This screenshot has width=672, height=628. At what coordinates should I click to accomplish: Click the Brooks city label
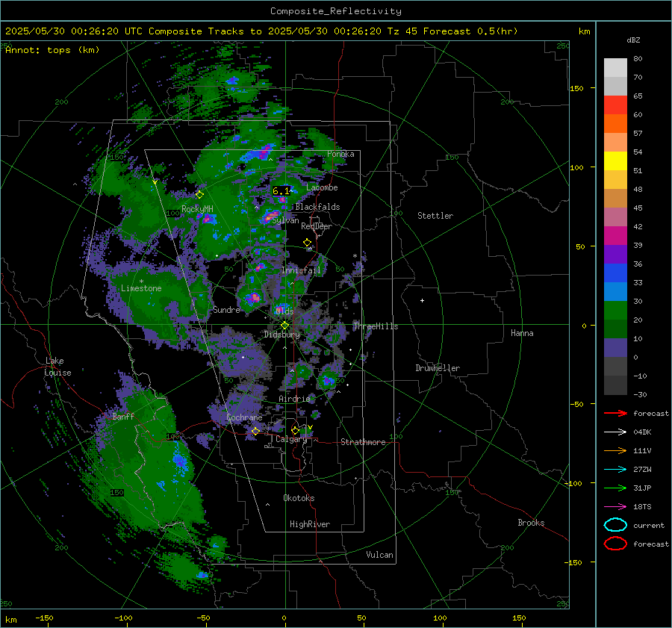pos(531,523)
